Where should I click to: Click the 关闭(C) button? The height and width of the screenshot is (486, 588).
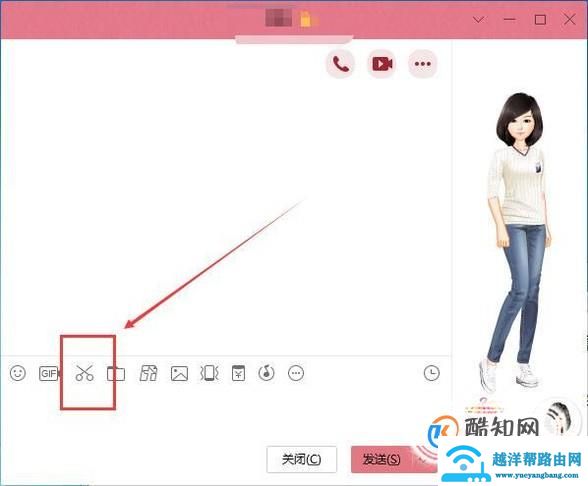(302, 459)
